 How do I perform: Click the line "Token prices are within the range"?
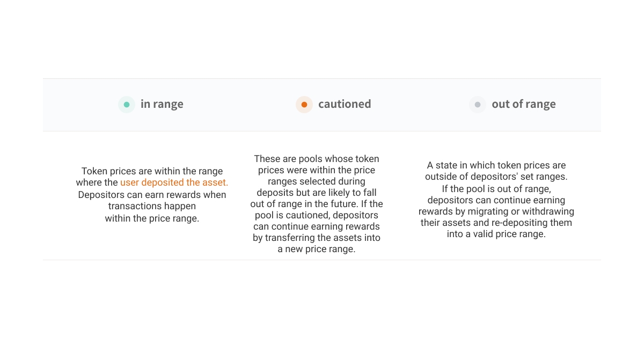coord(152,171)
